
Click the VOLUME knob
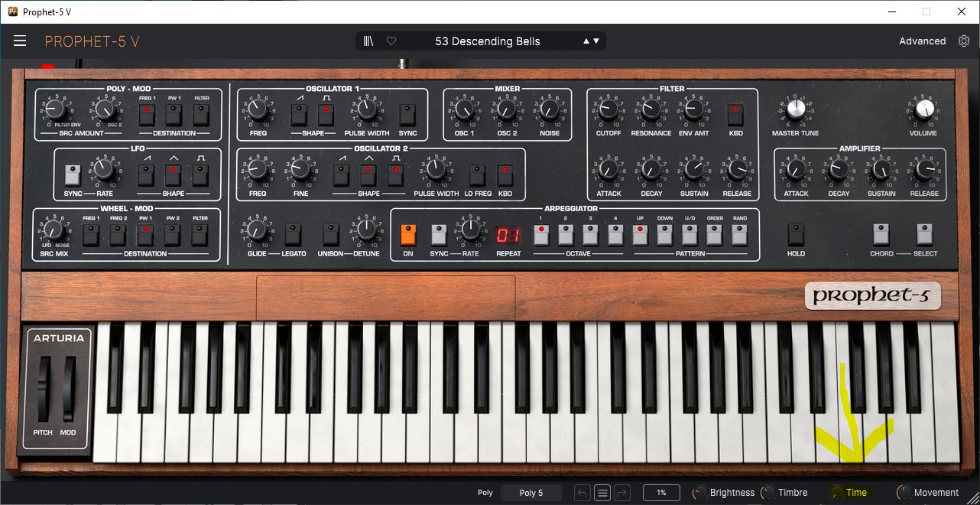coord(923,109)
